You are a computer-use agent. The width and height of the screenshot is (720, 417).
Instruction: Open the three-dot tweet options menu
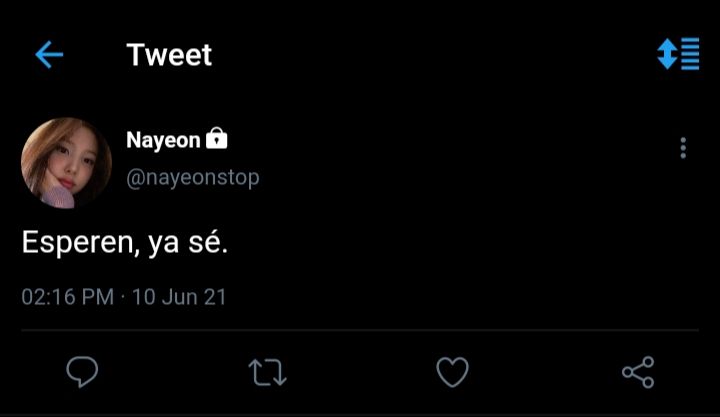(683, 148)
